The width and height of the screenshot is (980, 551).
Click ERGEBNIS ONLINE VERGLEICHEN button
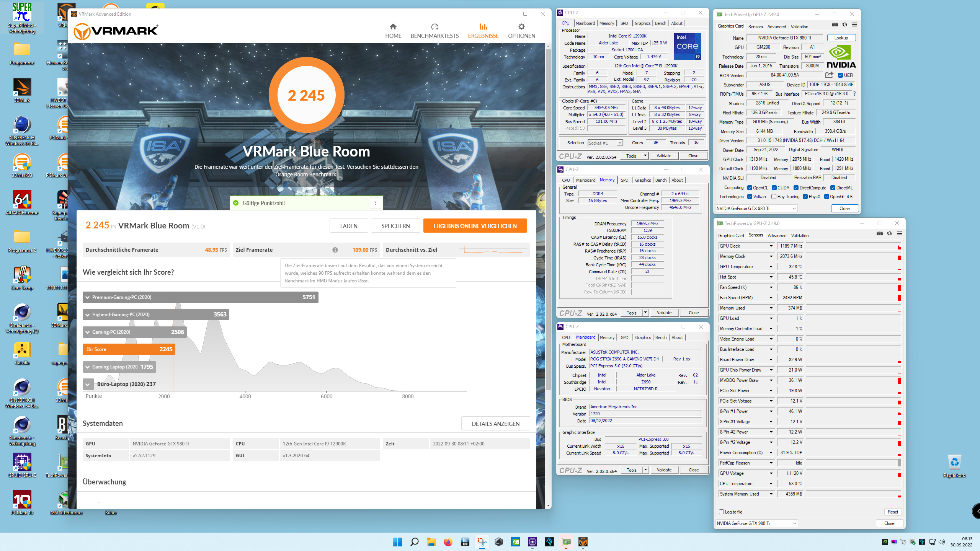pos(475,226)
